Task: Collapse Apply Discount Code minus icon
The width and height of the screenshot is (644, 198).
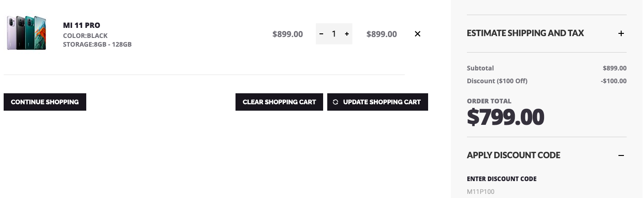Action: (x=621, y=155)
